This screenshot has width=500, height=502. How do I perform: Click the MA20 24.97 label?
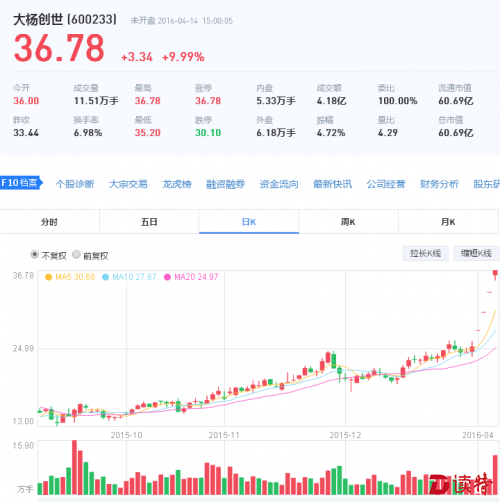pyautogui.click(x=196, y=277)
